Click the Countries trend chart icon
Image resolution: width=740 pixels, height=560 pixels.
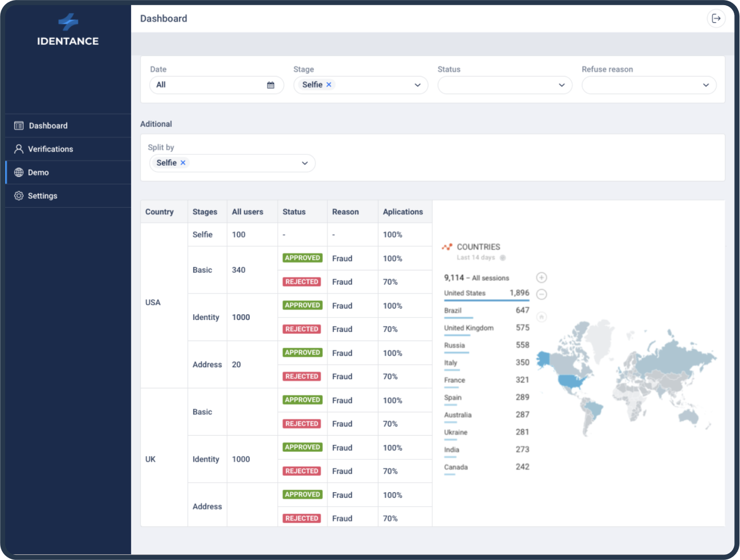click(447, 247)
